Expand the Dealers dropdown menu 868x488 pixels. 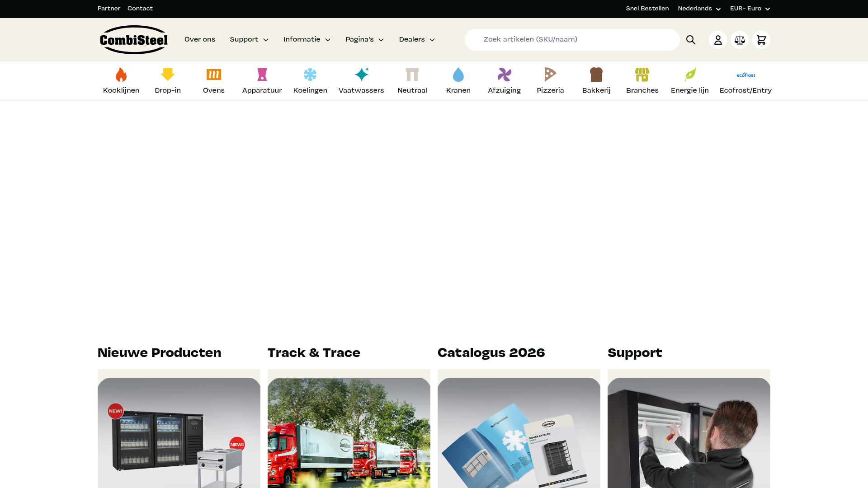417,40
